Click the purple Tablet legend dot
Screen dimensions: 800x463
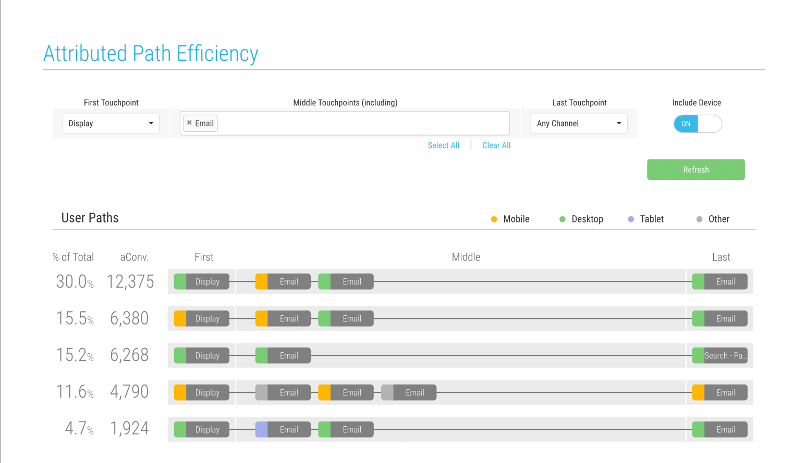630,219
